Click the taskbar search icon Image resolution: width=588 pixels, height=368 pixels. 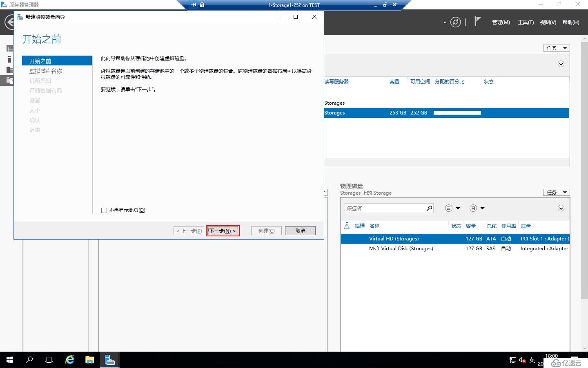29,360
